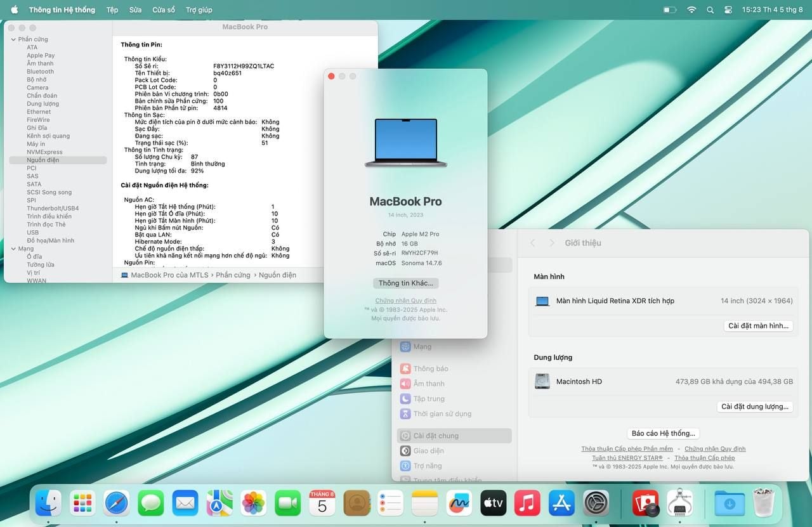The width and height of the screenshot is (812, 527).
Task: Open Reminders from the Dock
Action: point(391,503)
